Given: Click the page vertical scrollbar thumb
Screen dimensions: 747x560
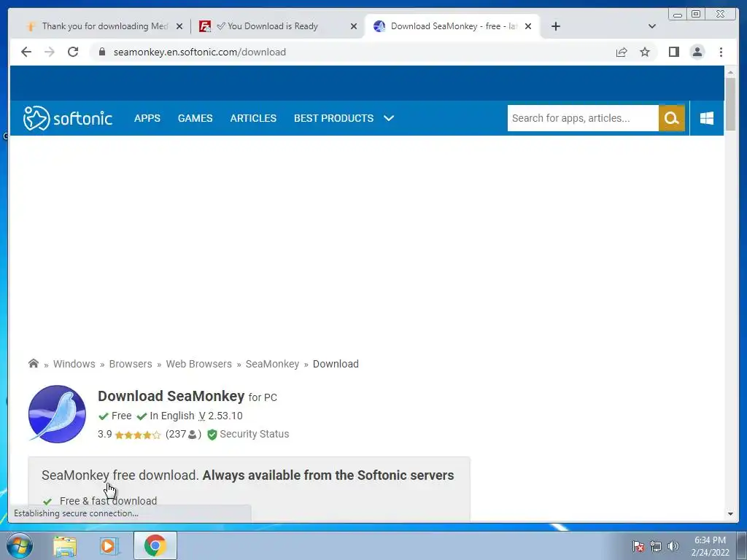Looking at the screenshot, I should (730, 104).
